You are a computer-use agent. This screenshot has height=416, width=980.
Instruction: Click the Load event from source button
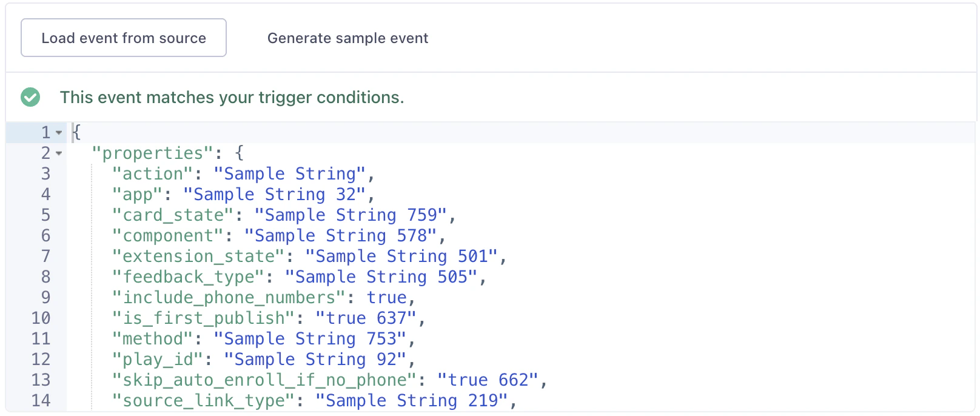tap(124, 38)
